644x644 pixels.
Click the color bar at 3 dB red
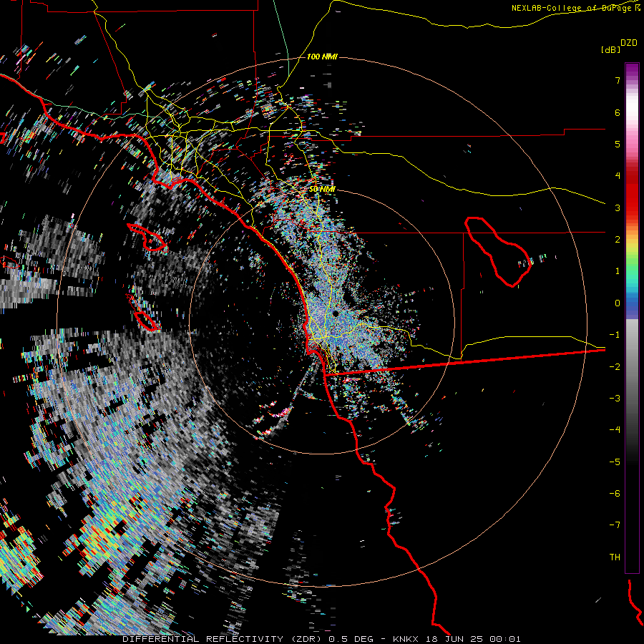[x=632, y=208]
